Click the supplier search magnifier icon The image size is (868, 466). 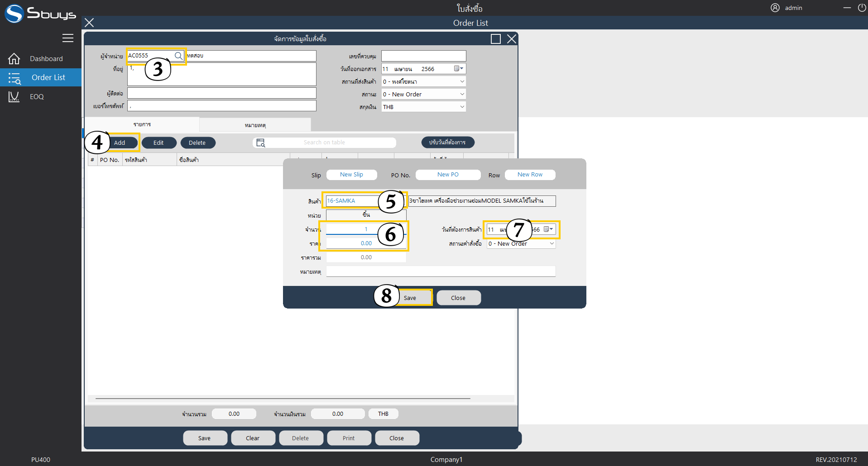point(178,56)
